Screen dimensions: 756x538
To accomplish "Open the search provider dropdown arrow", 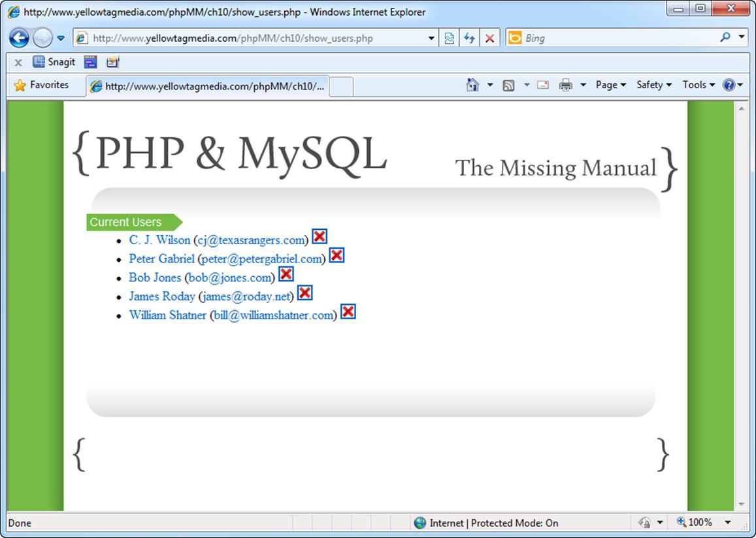I will [742, 37].
